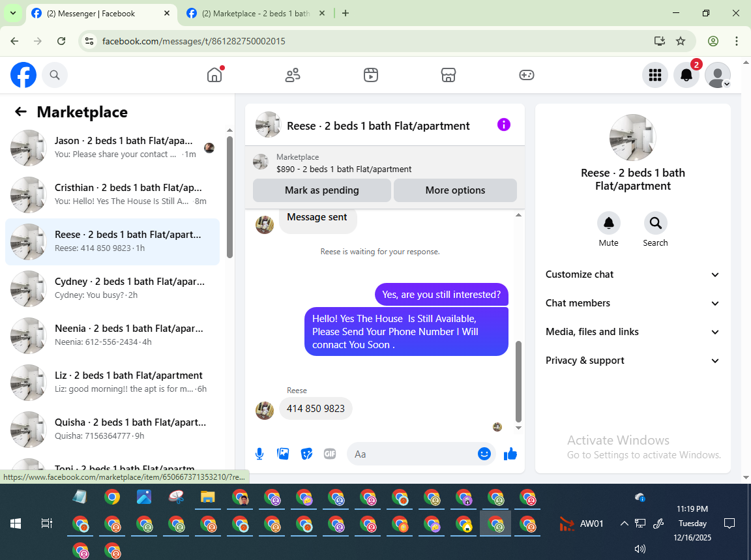Click chat scroll down arrow
Screen dimensions: 751x560
[x=518, y=428]
